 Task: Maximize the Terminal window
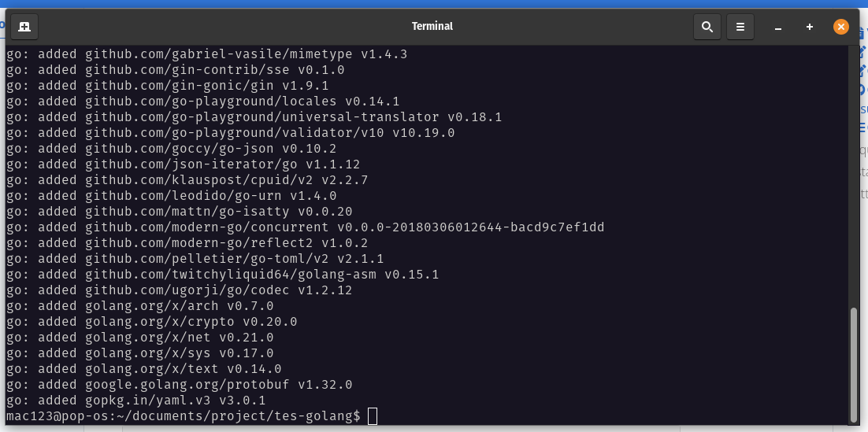[810, 27]
